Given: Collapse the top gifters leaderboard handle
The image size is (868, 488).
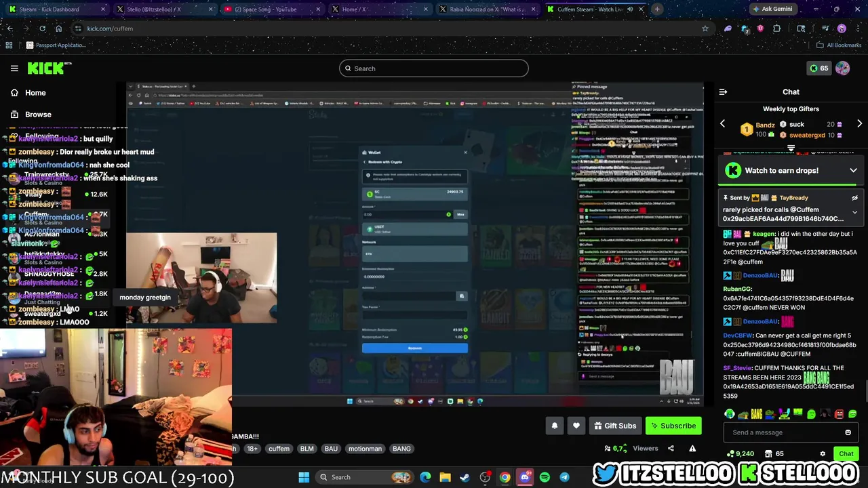Looking at the screenshot, I should pos(791,147).
